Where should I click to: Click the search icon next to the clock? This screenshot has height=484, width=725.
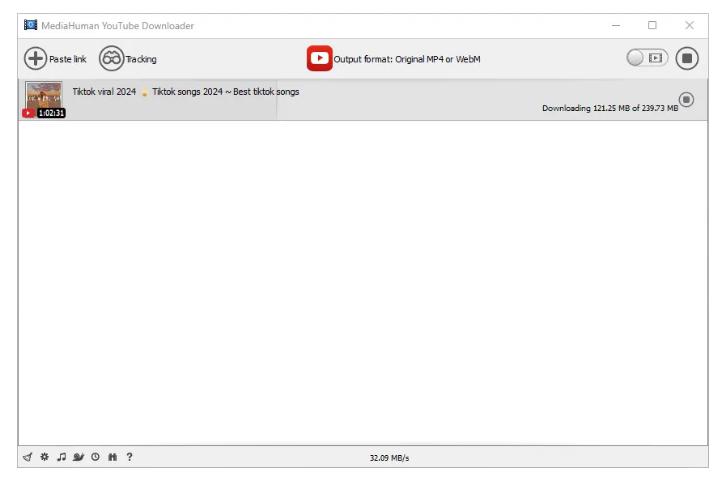pyautogui.click(x=112, y=458)
